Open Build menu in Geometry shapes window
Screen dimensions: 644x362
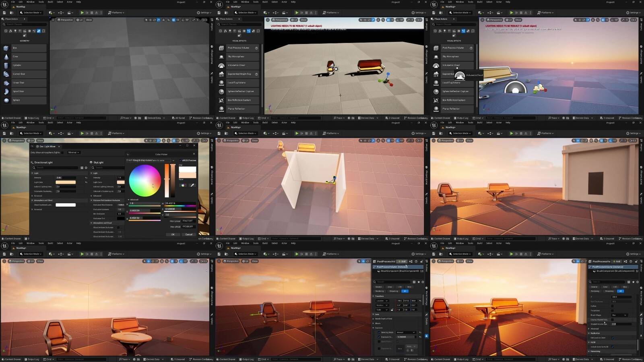click(50, 2)
